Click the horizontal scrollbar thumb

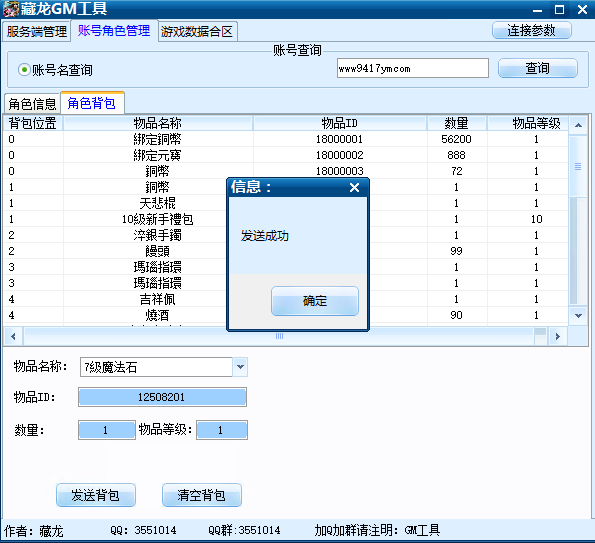coord(279,336)
